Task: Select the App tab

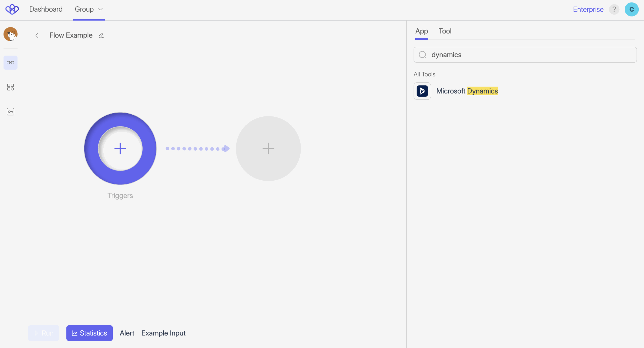Action: (x=421, y=31)
